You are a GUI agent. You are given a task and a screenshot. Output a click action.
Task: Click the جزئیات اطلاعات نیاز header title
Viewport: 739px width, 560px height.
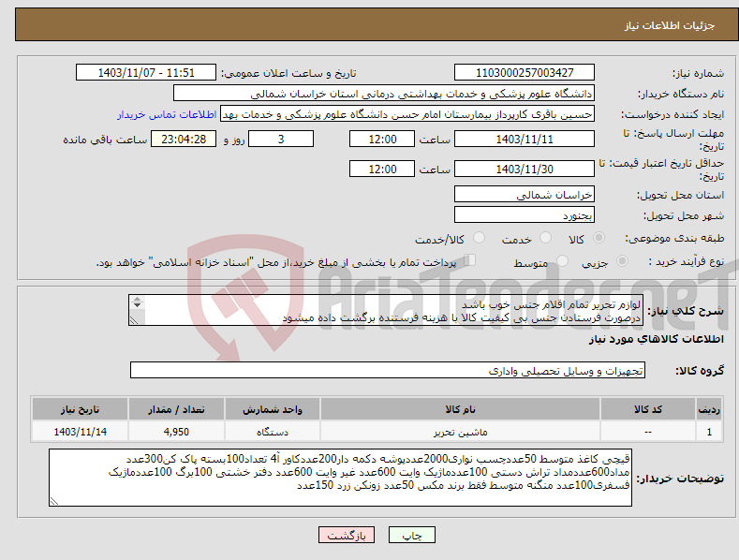670,25
